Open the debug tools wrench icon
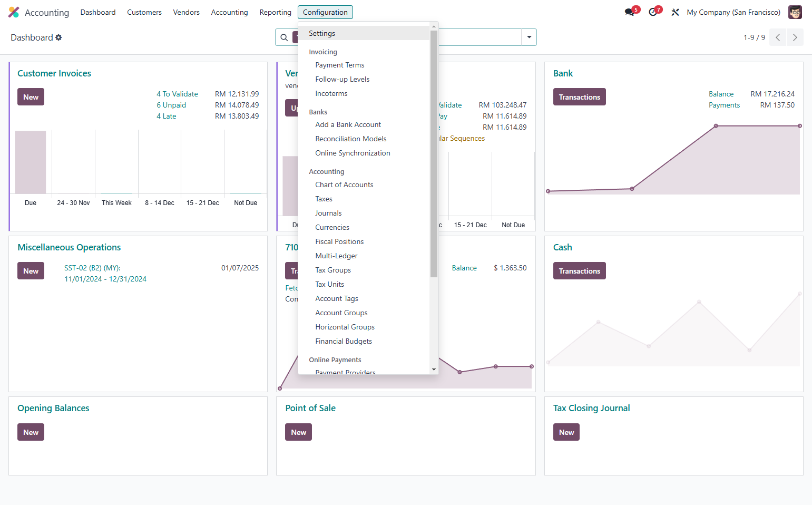Viewport: 812px width, 505px height. [675, 12]
